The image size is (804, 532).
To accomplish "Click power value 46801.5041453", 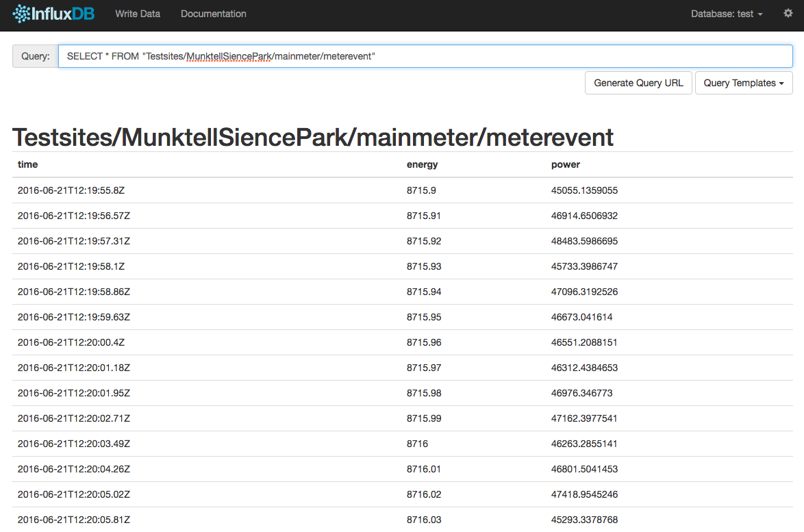I will pos(585,470).
